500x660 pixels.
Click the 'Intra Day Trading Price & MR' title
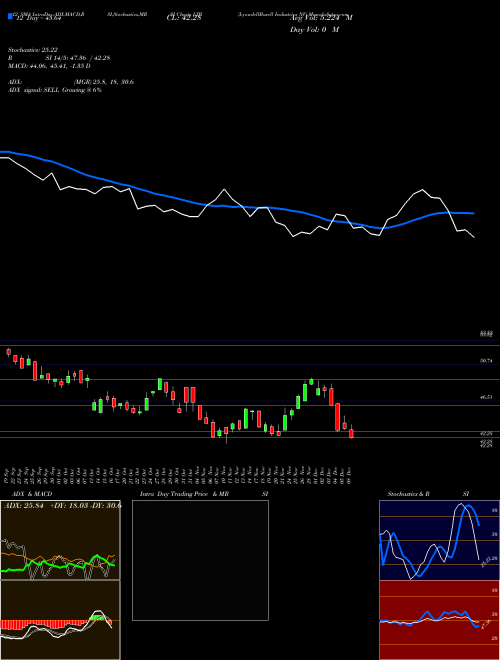[184, 494]
